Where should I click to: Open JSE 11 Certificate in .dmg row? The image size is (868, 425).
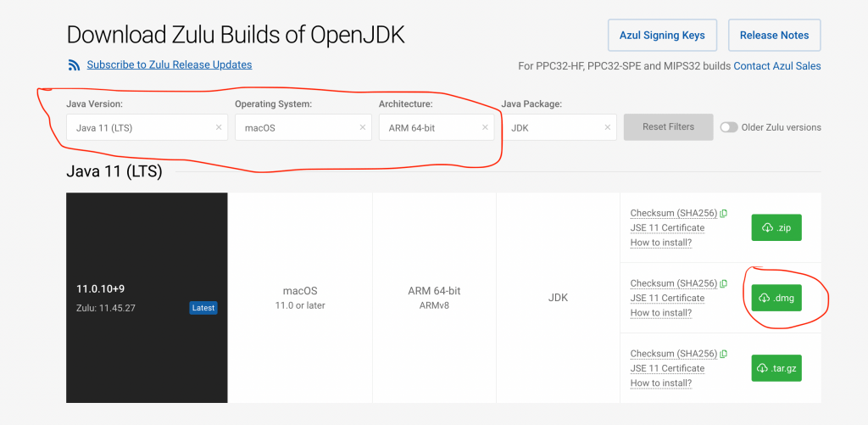click(667, 298)
